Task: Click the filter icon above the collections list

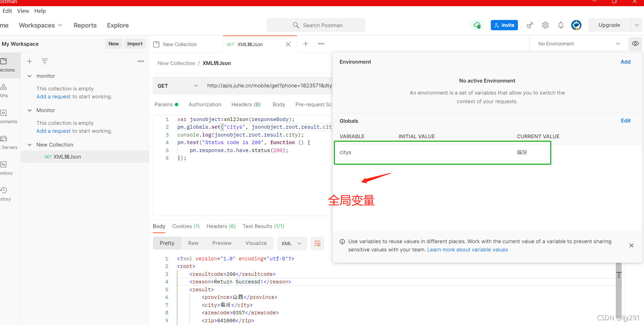Action: click(x=45, y=61)
